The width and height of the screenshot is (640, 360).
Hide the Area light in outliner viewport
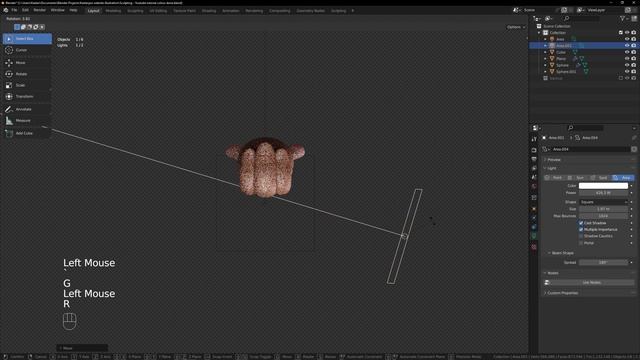point(627,39)
